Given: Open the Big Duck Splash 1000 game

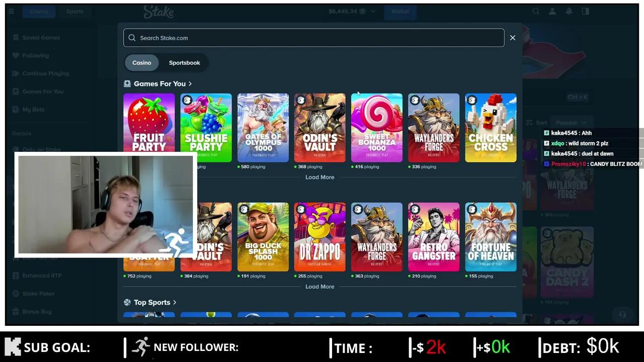Looking at the screenshot, I should point(263,237).
